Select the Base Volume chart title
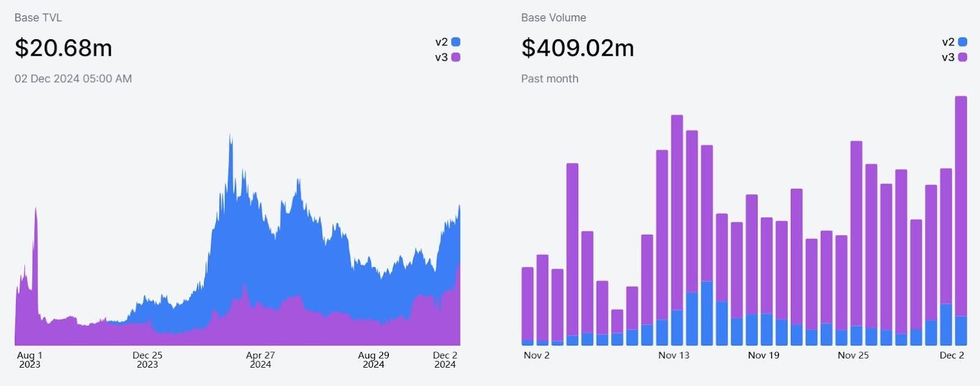 point(553,18)
